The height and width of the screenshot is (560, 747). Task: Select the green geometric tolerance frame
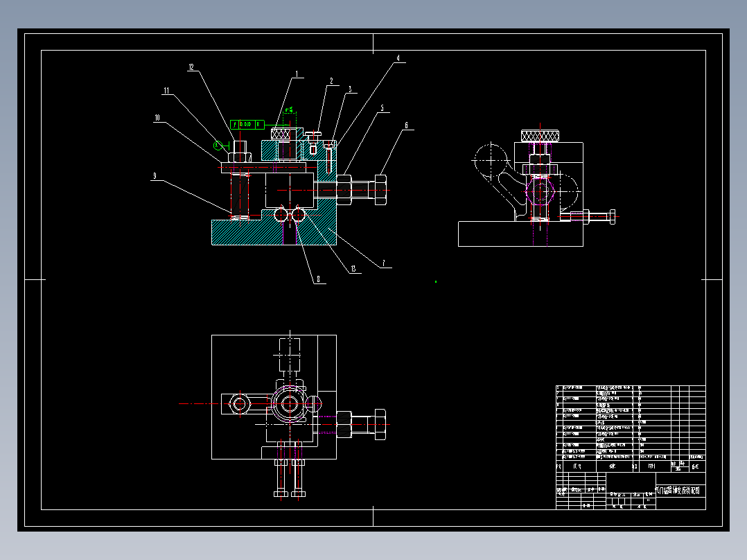(247, 124)
